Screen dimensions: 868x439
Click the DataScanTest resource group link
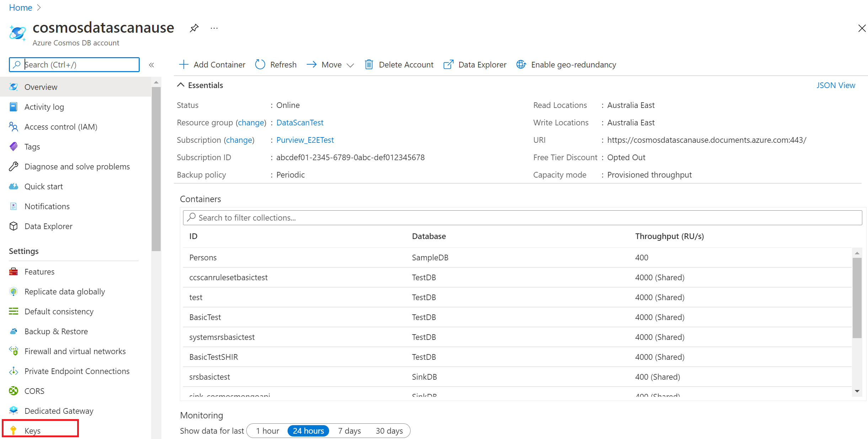tap(300, 122)
